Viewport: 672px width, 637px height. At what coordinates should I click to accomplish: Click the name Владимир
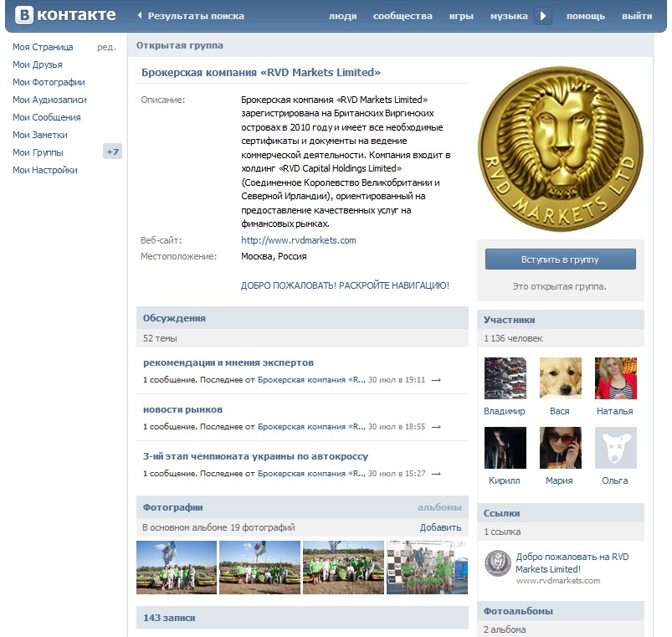pyautogui.click(x=505, y=411)
